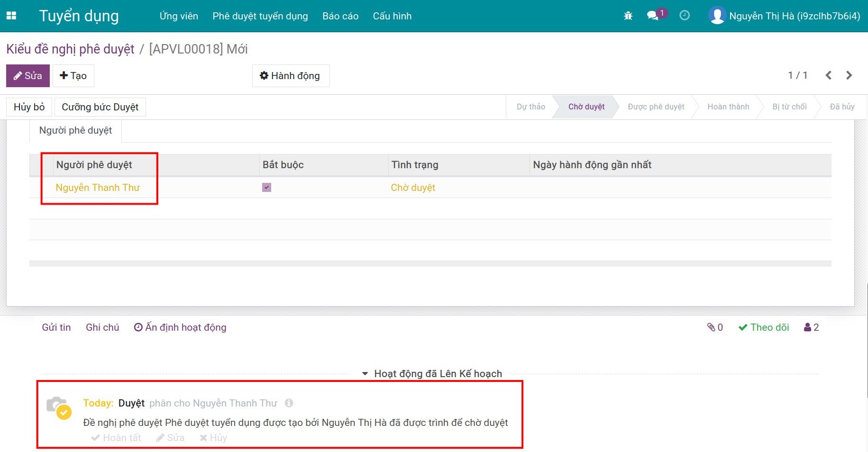This screenshot has height=452, width=868.
Task: Go to previous record arrow
Action: pos(828,75)
